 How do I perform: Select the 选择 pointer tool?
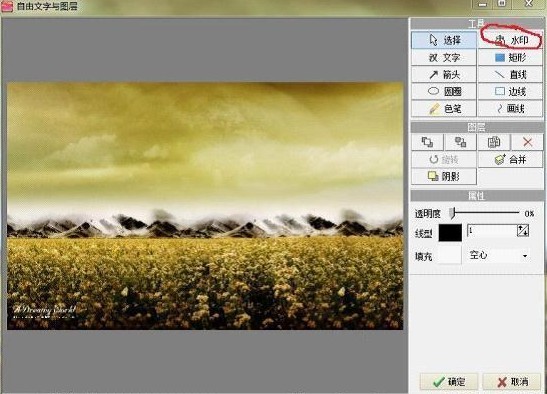click(x=444, y=40)
